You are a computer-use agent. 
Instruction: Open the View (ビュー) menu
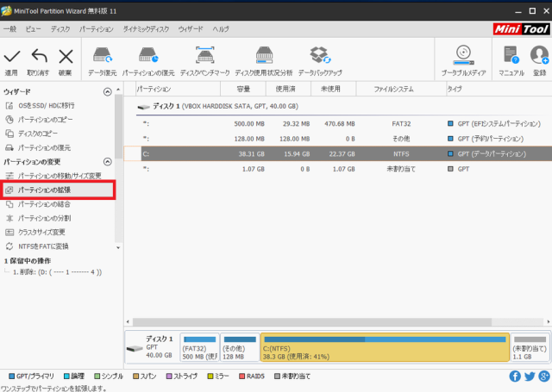(x=33, y=28)
